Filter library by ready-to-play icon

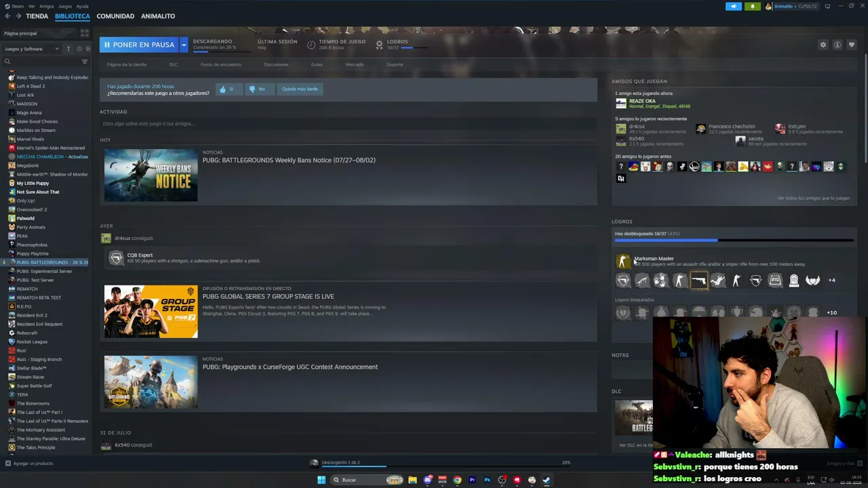(x=87, y=49)
